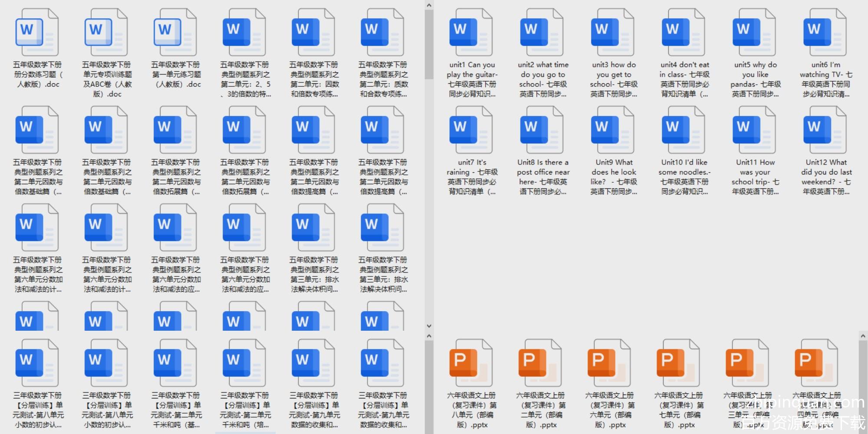Screen dimensions: 868x434
Task: Click file name '六年级语文上册（复习课件）第七单元（部编版）.pptx'
Action: coord(679,410)
